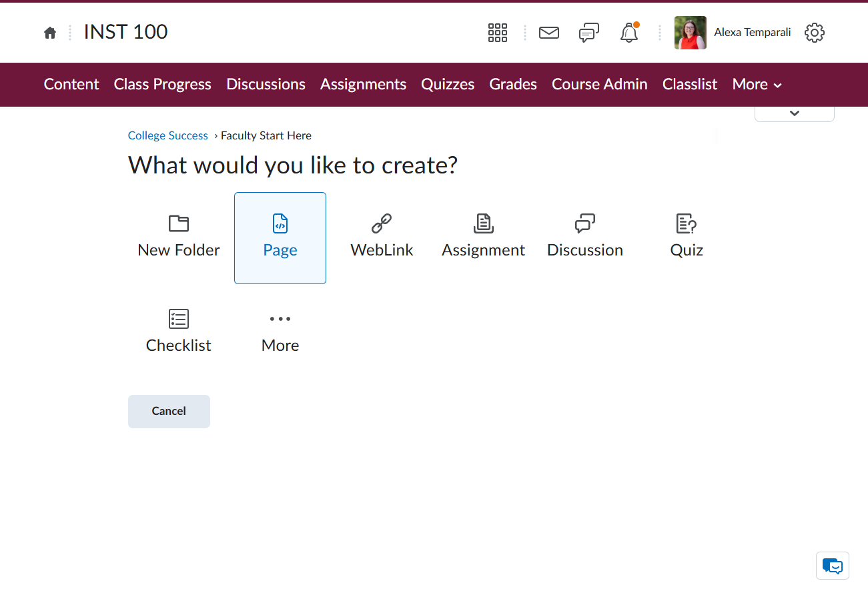Open Alexa Temparali user name menu

pyautogui.click(x=753, y=32)
